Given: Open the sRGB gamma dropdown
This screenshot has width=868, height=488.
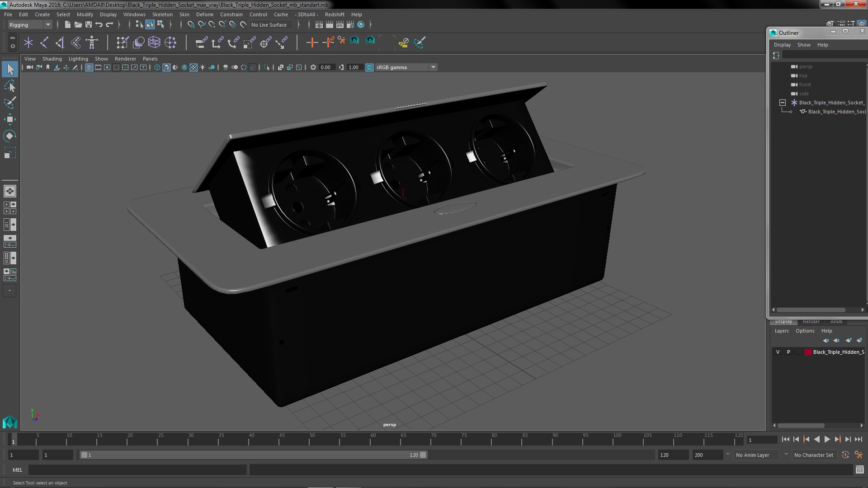Looking at the screenshot, I should 433,67.
